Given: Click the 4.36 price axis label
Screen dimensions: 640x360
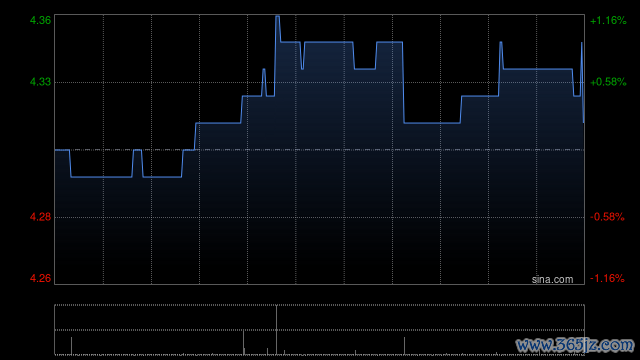Looking at the screenshot, I should click(x=40, y=20).
